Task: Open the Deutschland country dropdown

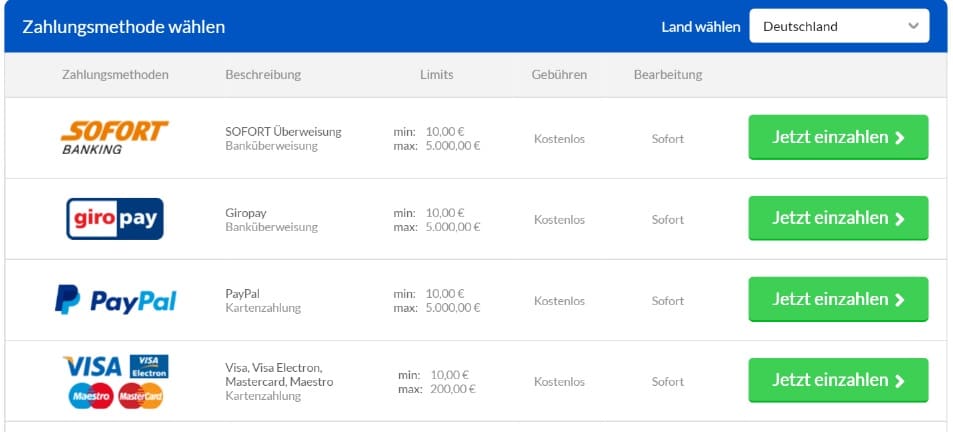Action: pos(839,26)
